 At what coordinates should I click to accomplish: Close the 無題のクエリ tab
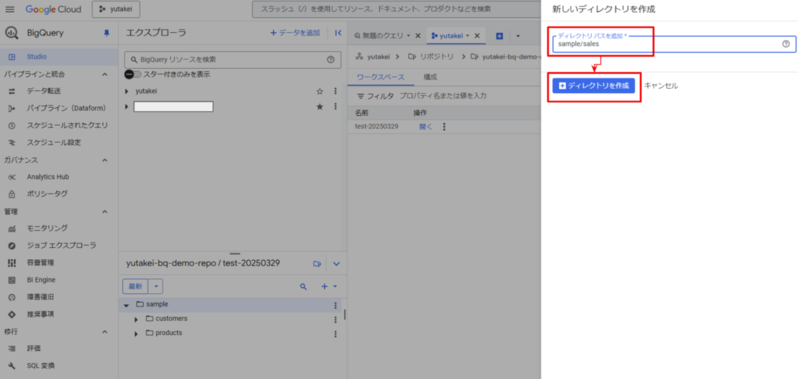pyautogui.click(x=418, y=36)
